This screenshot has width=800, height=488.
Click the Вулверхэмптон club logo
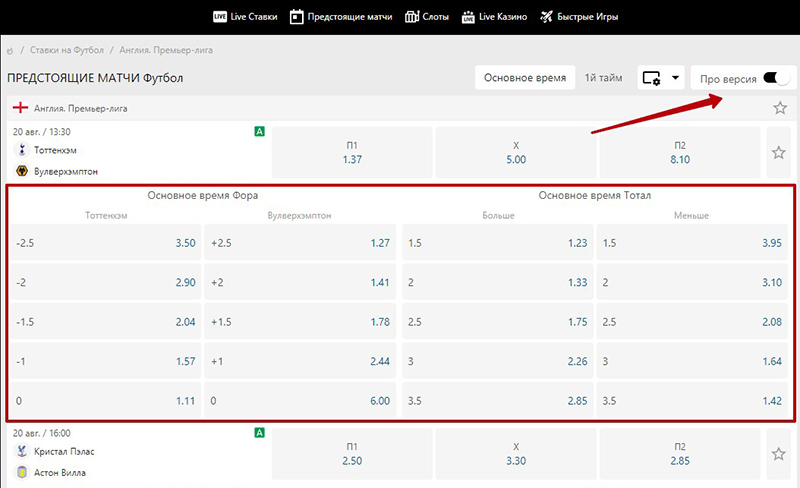[21, 171]
